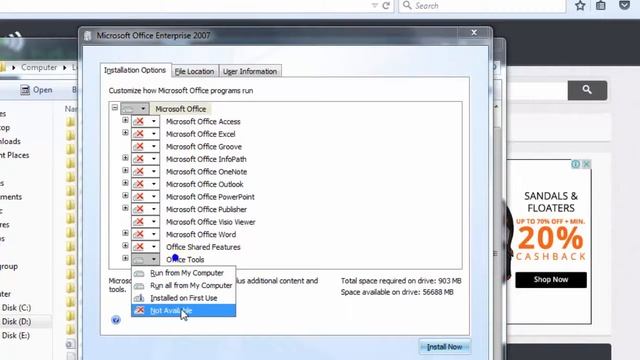Select Microsoft Office Groove tree label
The height and width of the screenshot is (360, 640).
coord(204,147)
